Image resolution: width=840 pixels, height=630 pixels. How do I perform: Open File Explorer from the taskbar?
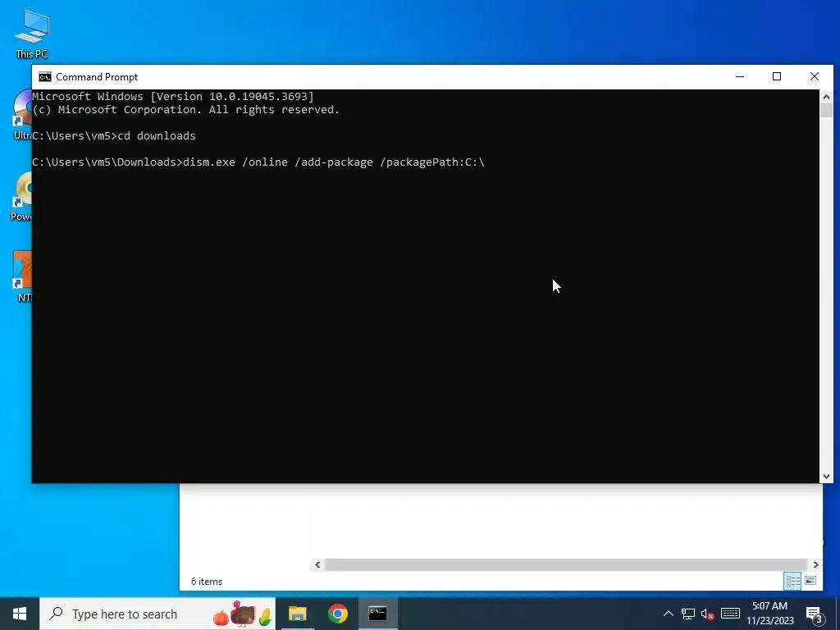click(297, 614)
